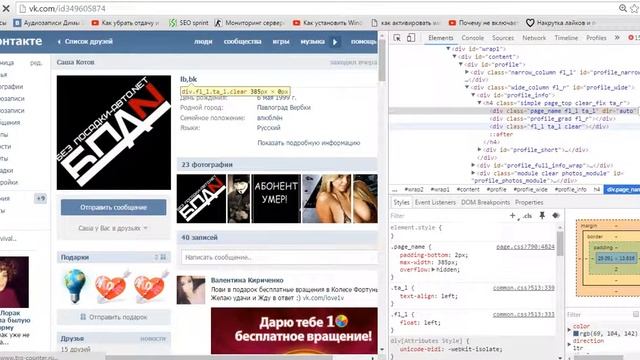Collapse the div id="content" node
Screen dimensions: 640x360
click(x=454, y=57)
